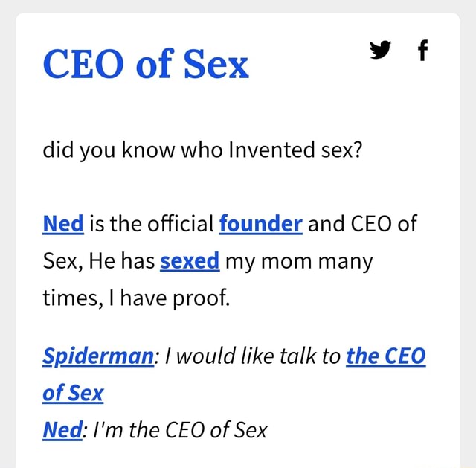Open the 'founder' hyperlink
476x468 pixels.
(x=260, y=222)
